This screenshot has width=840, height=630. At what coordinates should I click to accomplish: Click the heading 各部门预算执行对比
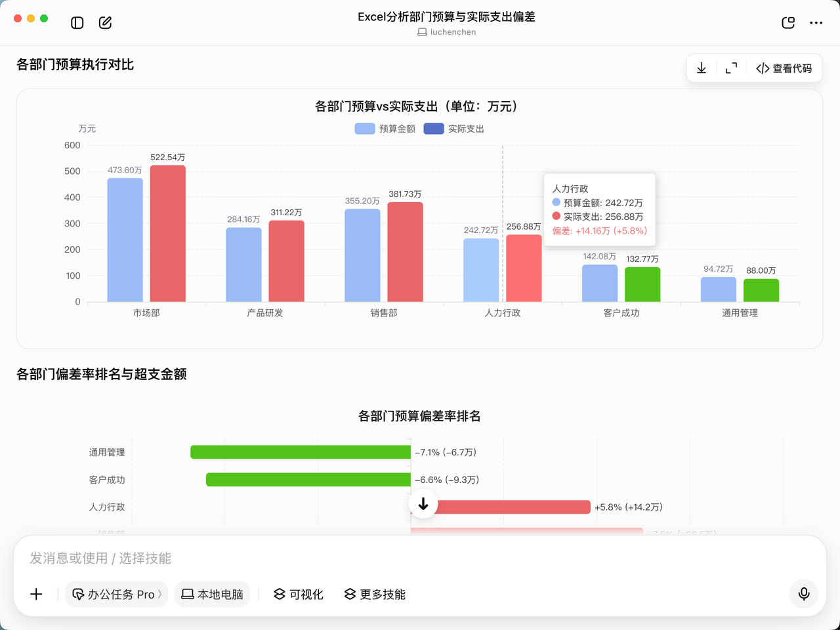tap(75, 64)
